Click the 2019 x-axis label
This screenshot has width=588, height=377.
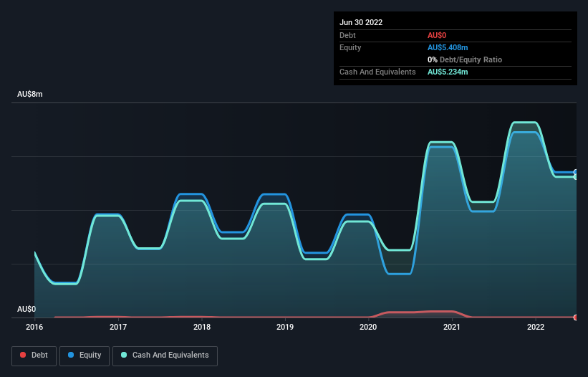click(x=285, y=327)
